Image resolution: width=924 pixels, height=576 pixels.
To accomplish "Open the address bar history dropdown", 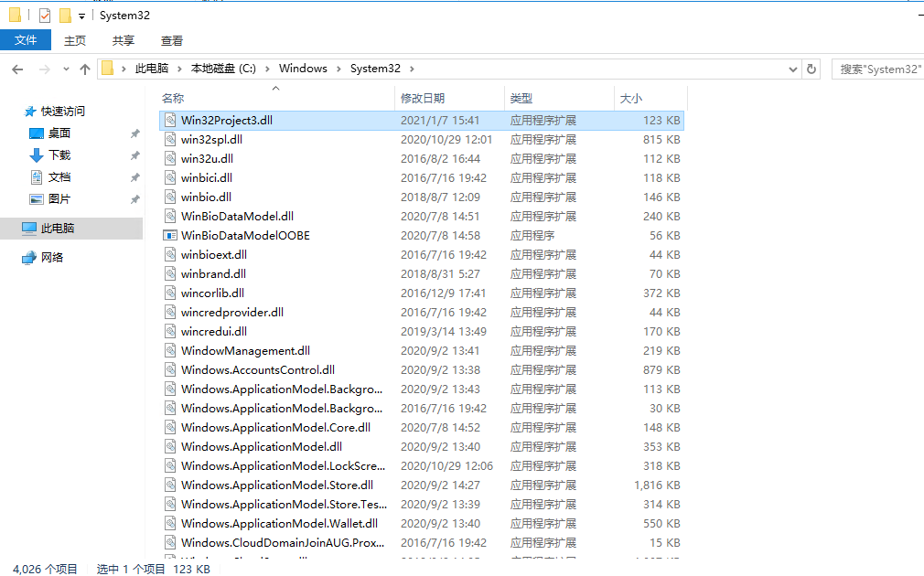I will [792, 69].
